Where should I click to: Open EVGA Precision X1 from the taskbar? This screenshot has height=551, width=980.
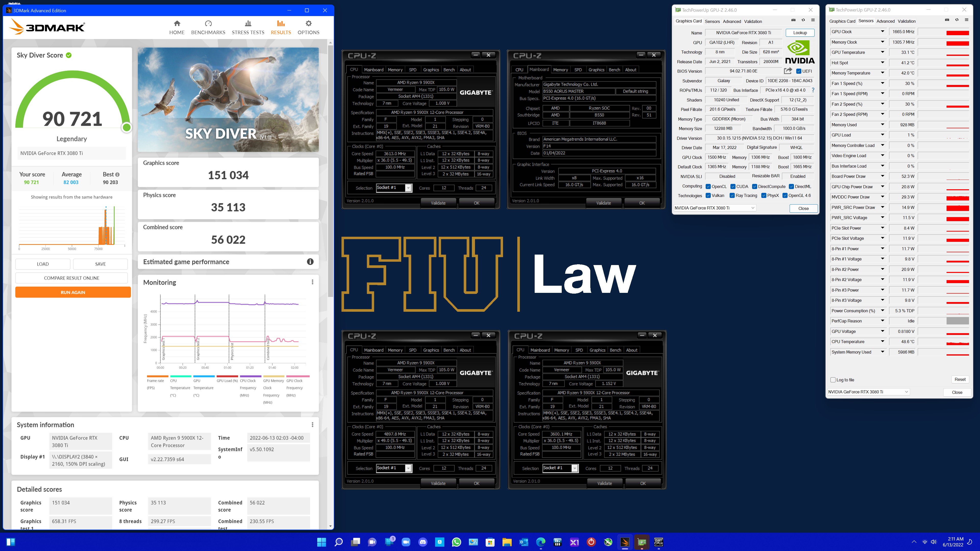(574, 542)
